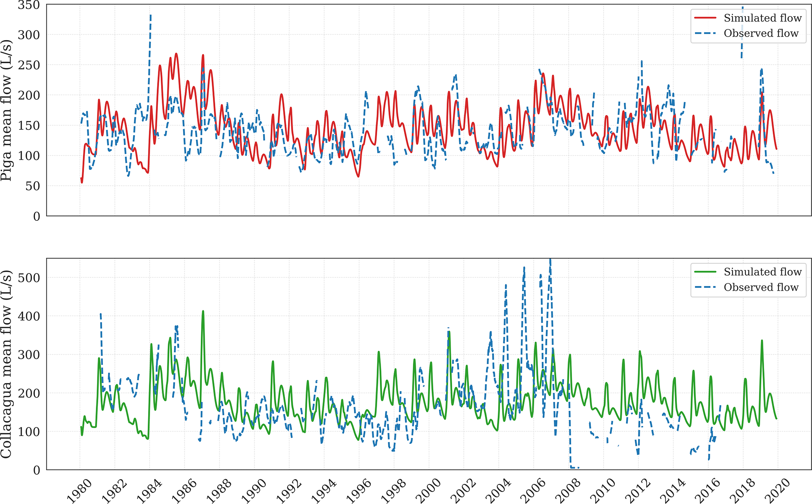812x504 pixels.
Task: Click the 1990 x-axis tick label
Action: coord(254,490)
